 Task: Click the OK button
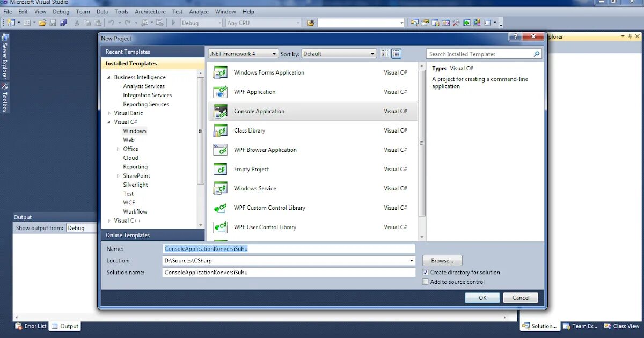[x=482, y=298]
